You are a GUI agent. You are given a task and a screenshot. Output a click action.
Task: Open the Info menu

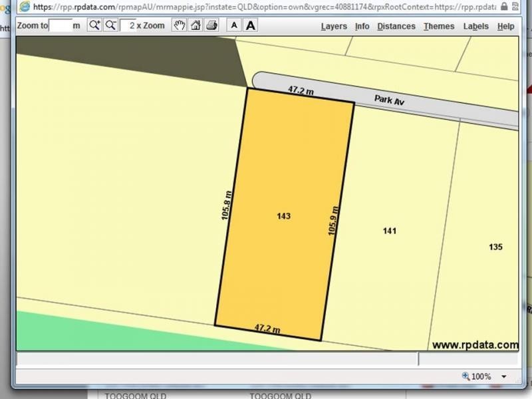point(362,27)
